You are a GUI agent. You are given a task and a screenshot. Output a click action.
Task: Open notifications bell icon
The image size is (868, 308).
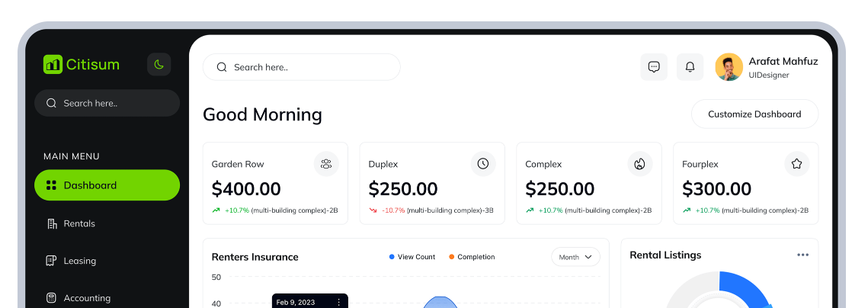point(690,67)
